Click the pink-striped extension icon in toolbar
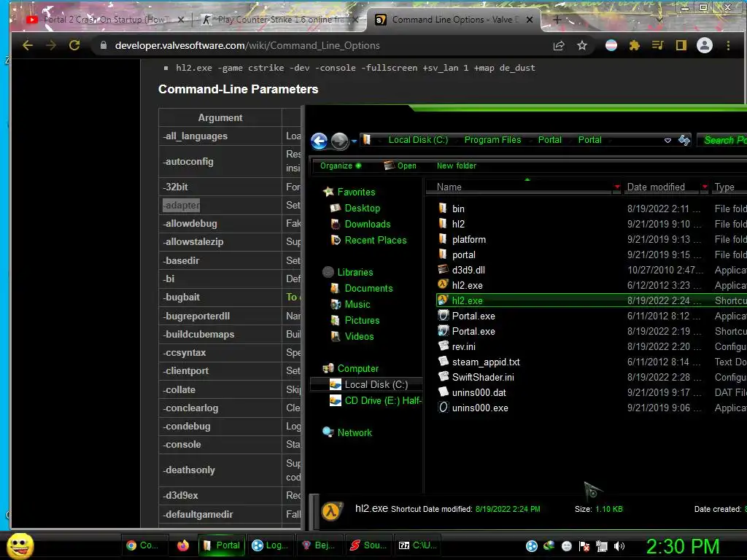Viewport: 747px width, 560px height. 611,45
